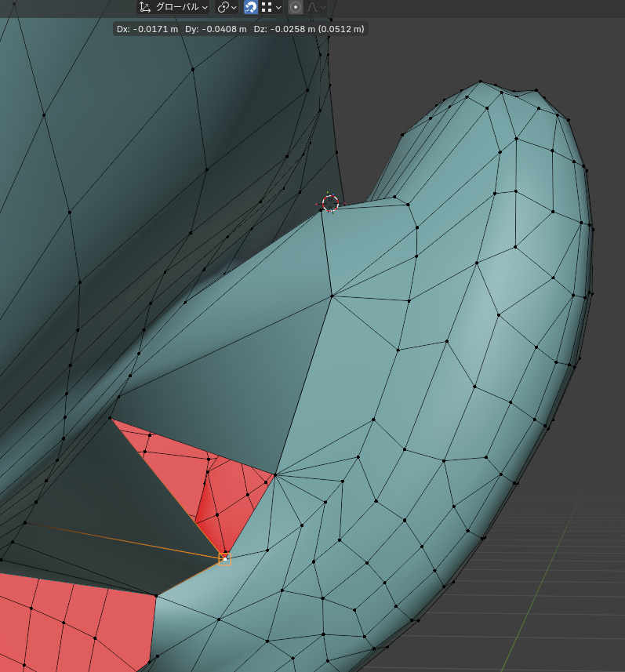Click the Dx offset readout
This screenshot has width=625, height=672.
pos(147,29)
